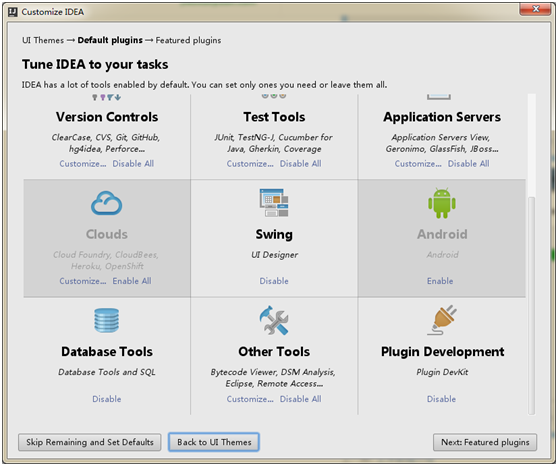Click the Database Tools cylinder icon
The image size is (558, 466).
pos(106,320)
